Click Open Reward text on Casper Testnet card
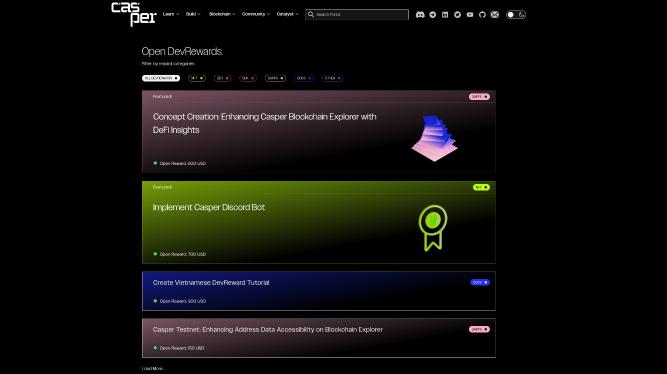 point(182,348)
